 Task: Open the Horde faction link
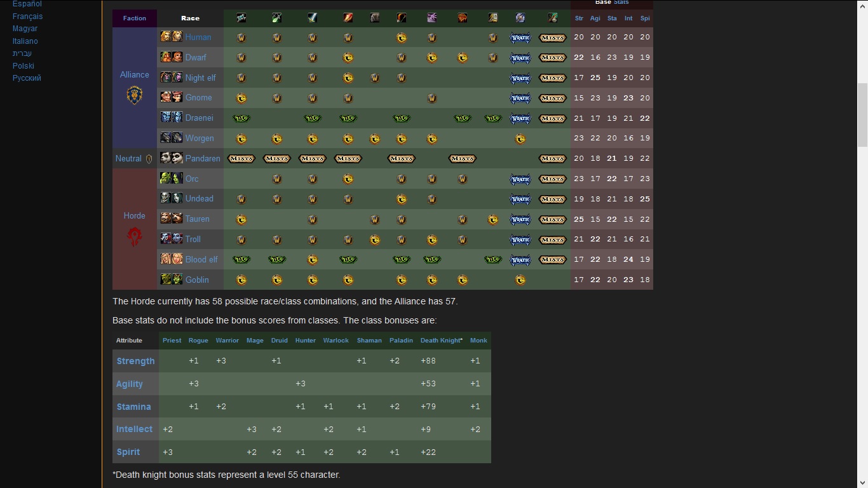pos(135,215)
